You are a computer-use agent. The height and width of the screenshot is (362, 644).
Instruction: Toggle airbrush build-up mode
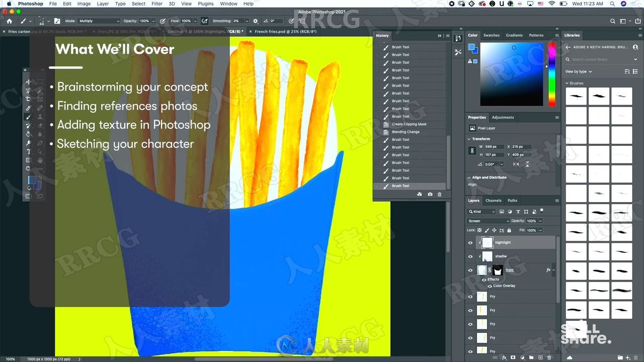pos(205,21)
